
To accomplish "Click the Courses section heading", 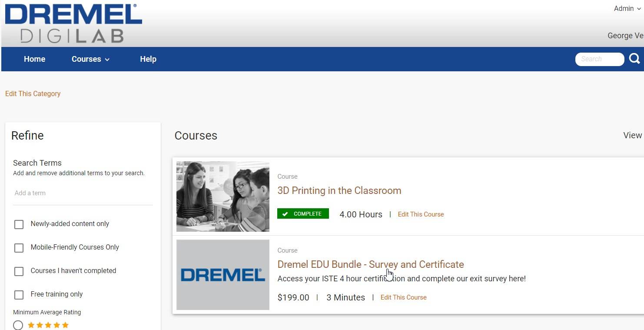I will click(196, 136).
